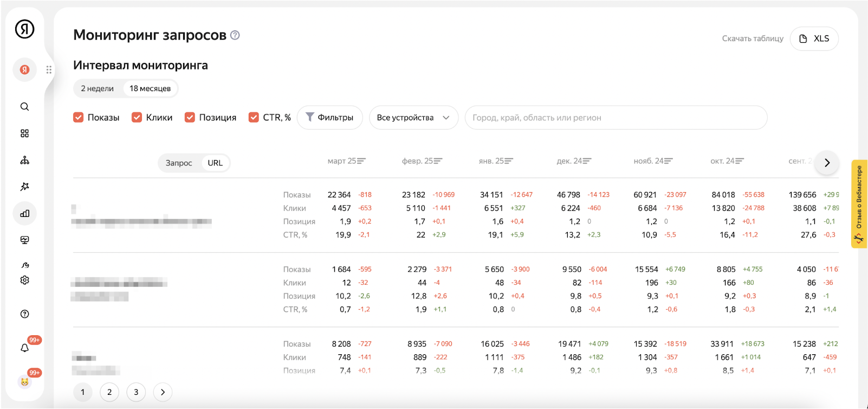Disable the CTR, % checkbox
Image resolution: width=868 pixels, height=409 pixels.
click(254, 117)
